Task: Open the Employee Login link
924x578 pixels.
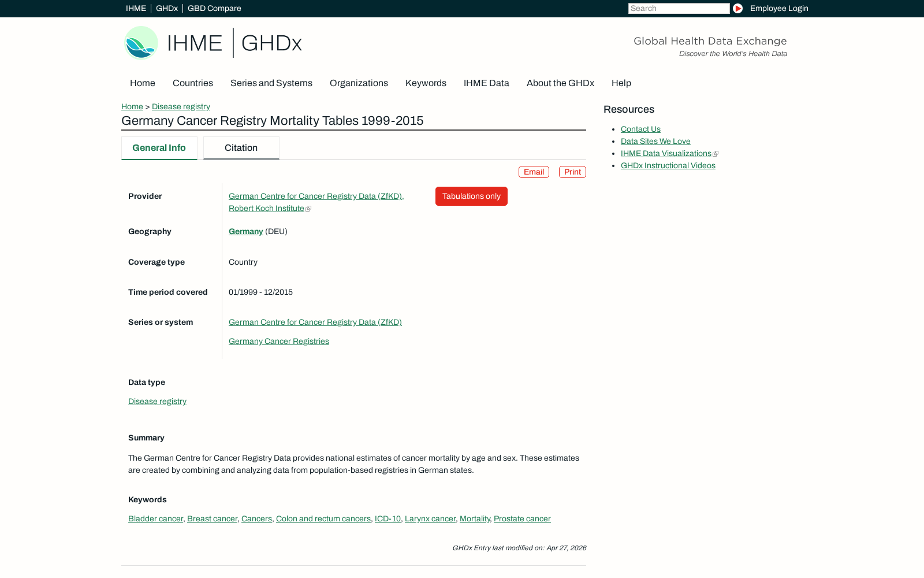Action: click(779, 9)
